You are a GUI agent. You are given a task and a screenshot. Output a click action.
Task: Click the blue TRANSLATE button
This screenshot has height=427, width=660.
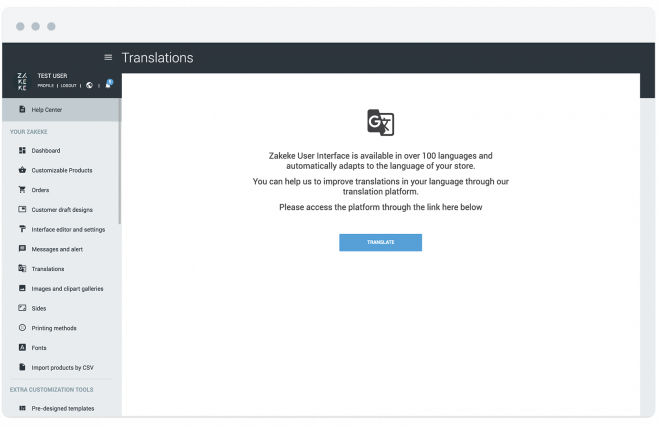(x=381, y=243)
